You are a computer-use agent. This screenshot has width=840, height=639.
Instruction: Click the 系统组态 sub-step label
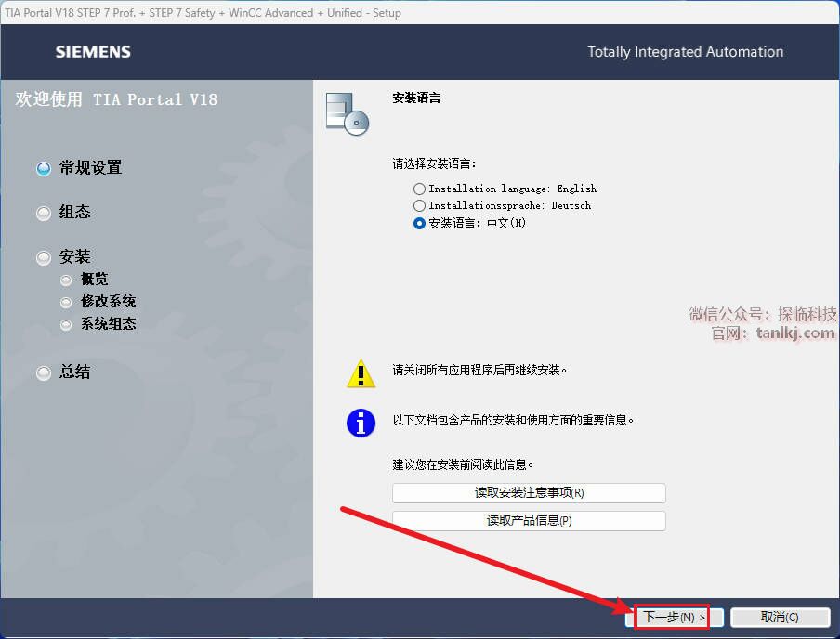(108, 324)
